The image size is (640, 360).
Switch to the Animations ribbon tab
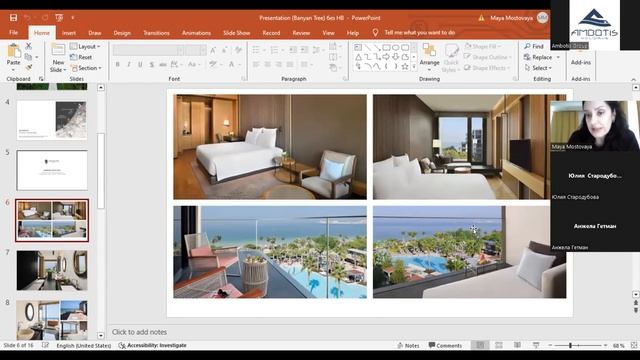pos(196,33)
